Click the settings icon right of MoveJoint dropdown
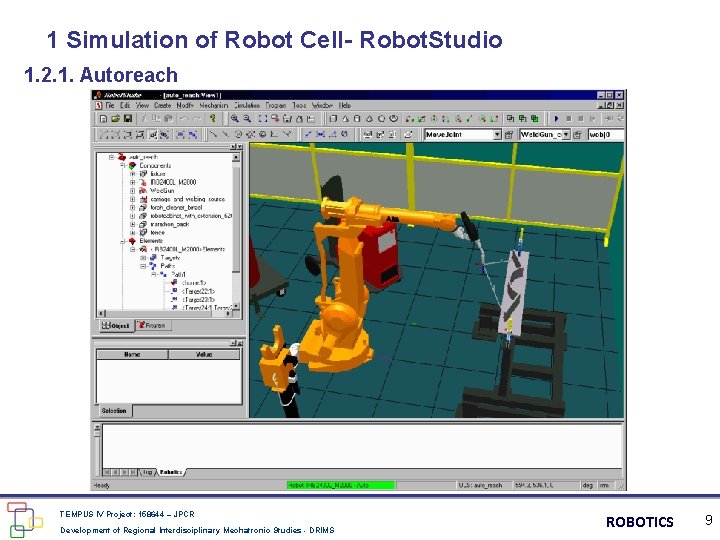720x540 pixels. tap(508, 135)
